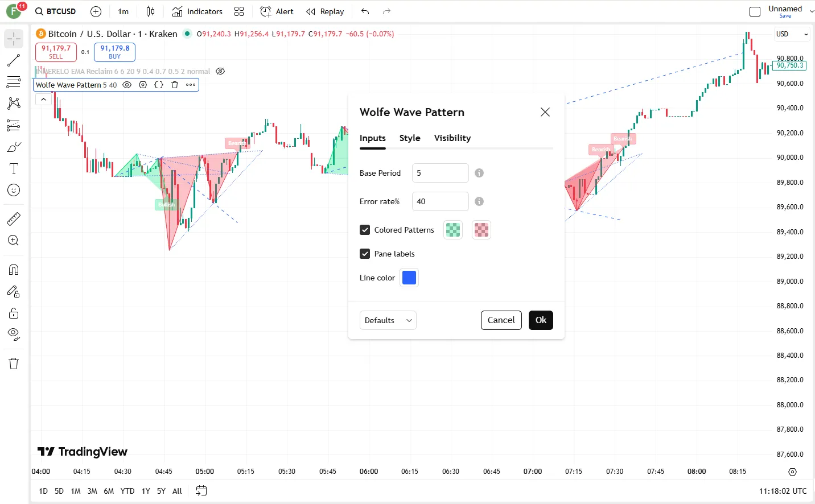The image size is (815, 504).
Task: Click trash icon to remove drawings
Action: [14, 363]
